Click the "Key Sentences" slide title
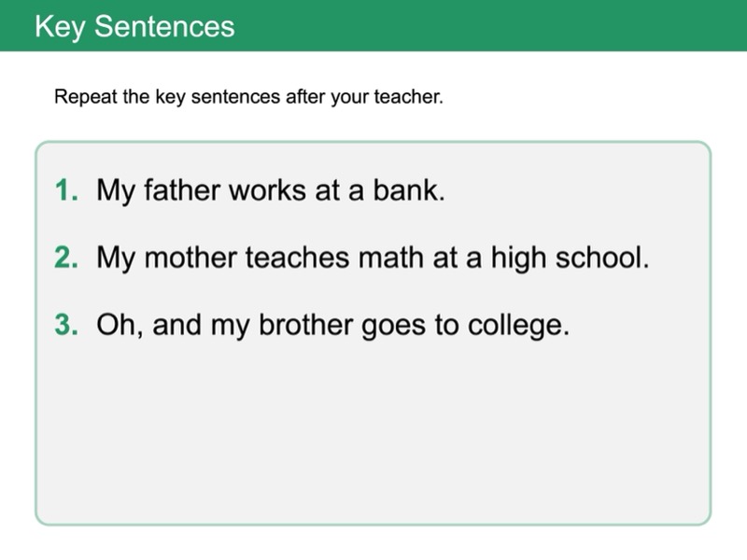This screenshot has height=560, width=747. coord(134,26)
